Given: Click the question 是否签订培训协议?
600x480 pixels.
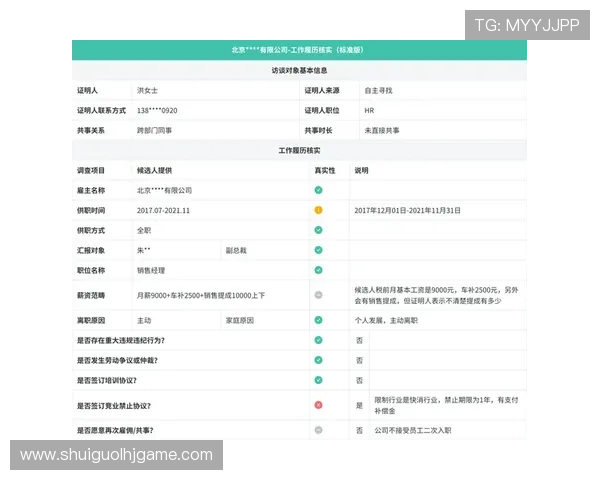Looking at the screenshot, I should tap(107, 380).
